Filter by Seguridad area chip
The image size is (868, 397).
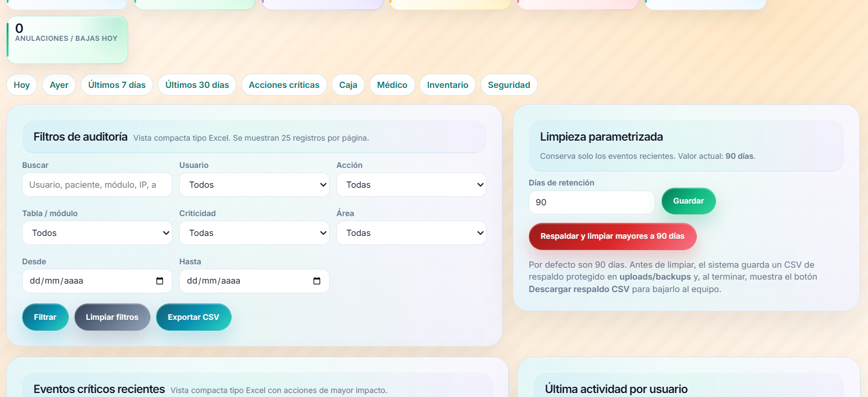509,85
